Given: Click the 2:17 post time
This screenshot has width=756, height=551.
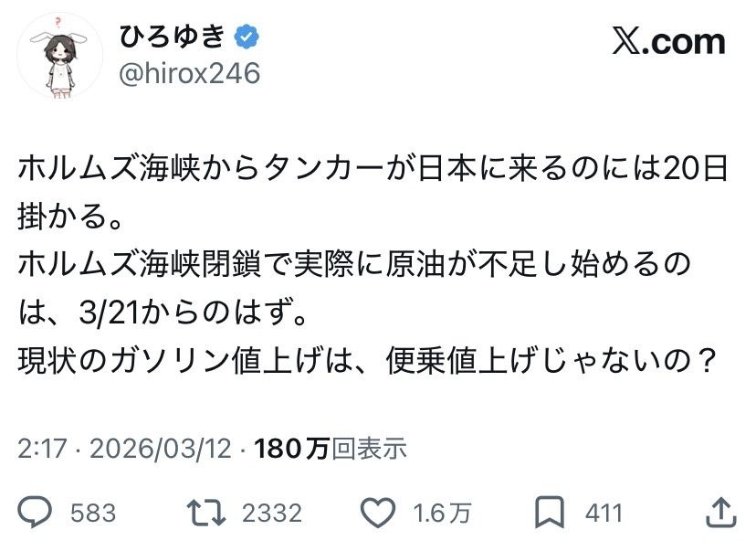Looking at the screenshot, I should [x=42, y=449].
